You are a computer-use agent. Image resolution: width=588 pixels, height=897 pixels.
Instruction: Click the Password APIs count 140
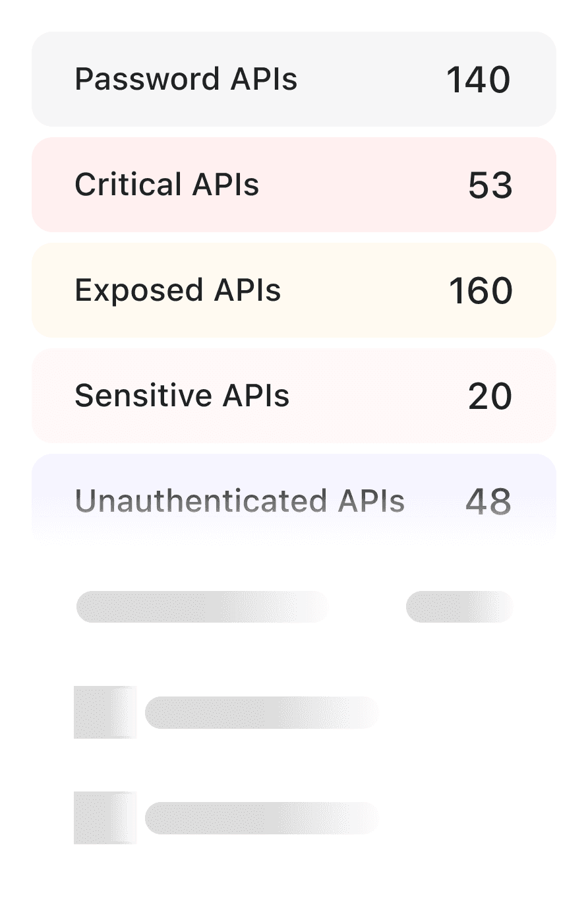(x=479, y=78)
